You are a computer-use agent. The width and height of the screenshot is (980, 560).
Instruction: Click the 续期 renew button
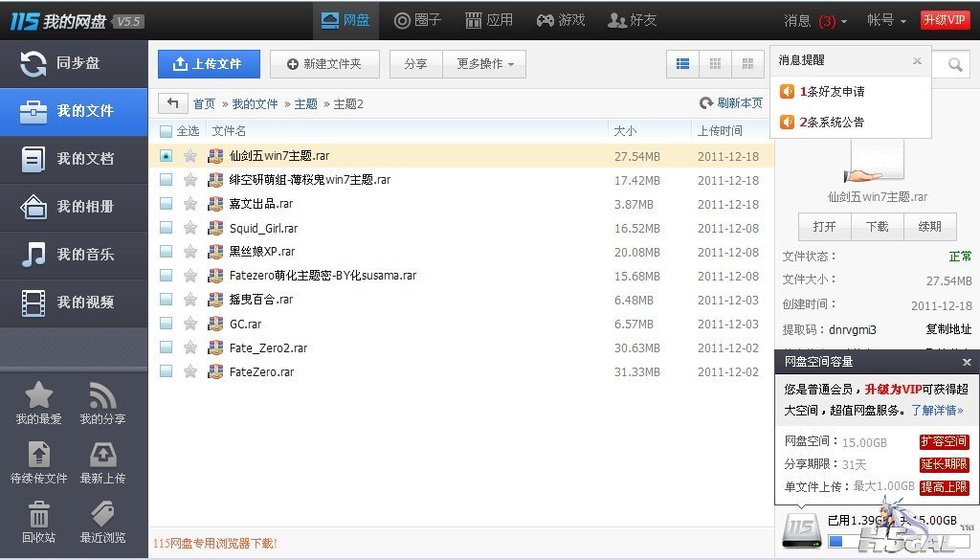tap(930, 227)
